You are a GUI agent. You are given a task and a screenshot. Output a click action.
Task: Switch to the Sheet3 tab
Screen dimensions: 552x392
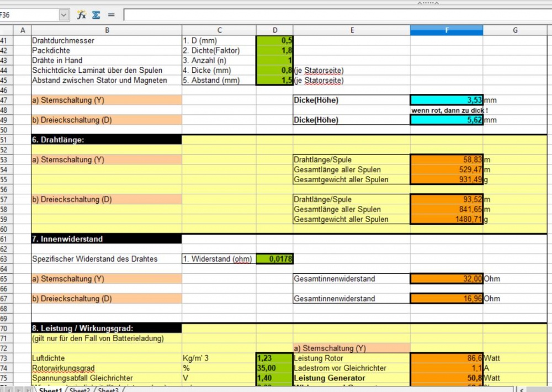click(x=108, y=390)
